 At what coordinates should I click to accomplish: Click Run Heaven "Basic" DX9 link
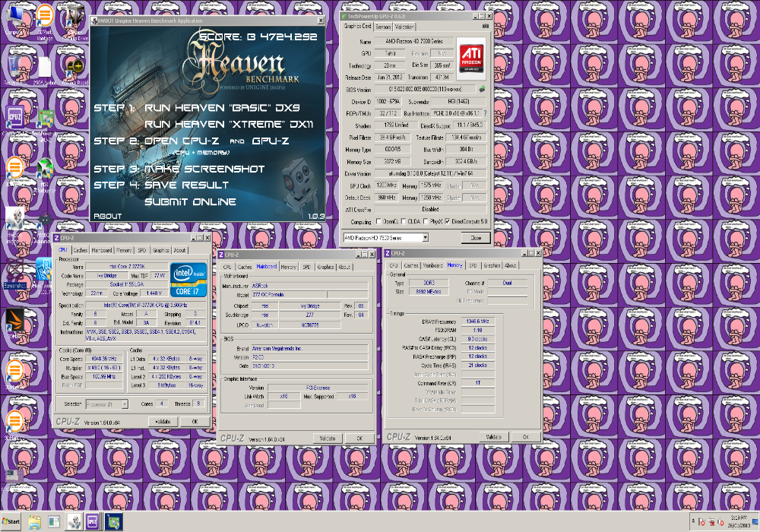(x=222, y=108)
